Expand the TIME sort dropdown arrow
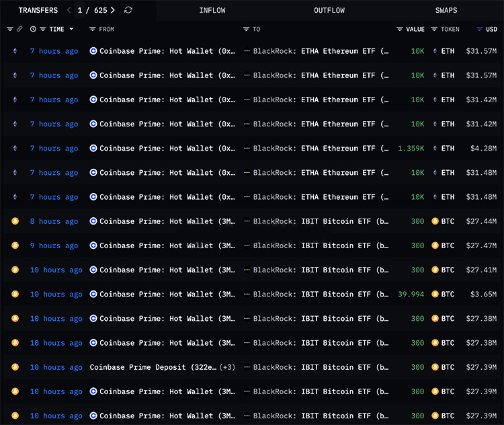 (72, 29)
